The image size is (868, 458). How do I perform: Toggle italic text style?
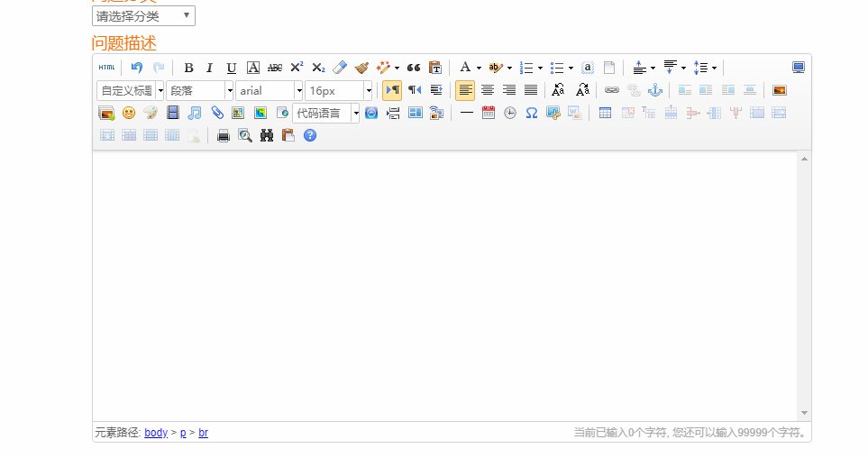(209, 68)
